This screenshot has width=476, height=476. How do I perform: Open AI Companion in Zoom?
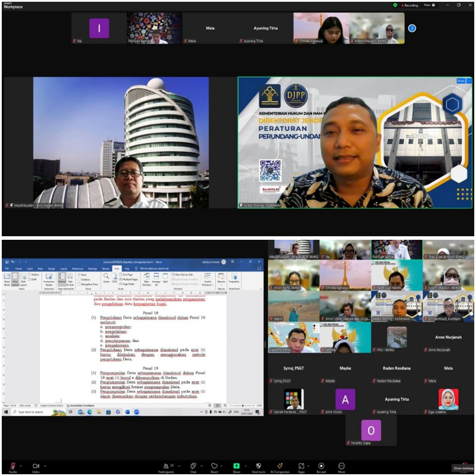pos(279,466)
